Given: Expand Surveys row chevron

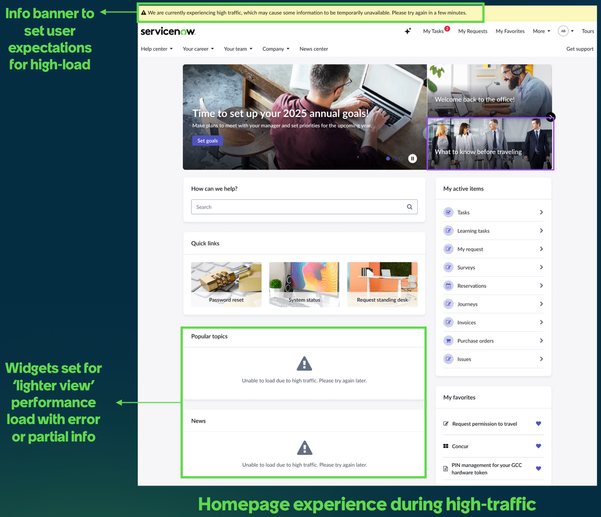Looking at the screenshot, I should (x=541, y=267).
